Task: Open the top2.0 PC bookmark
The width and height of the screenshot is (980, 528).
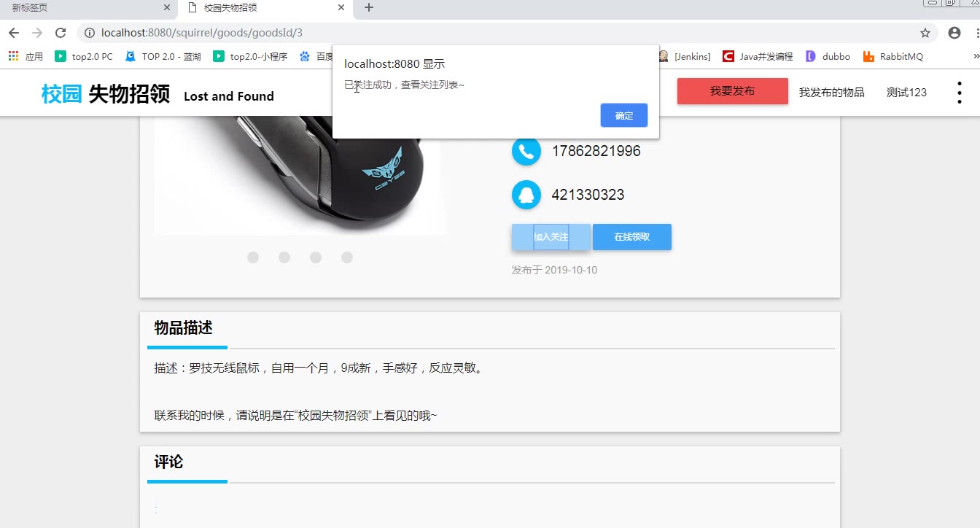Action: (x=84, y=56)
